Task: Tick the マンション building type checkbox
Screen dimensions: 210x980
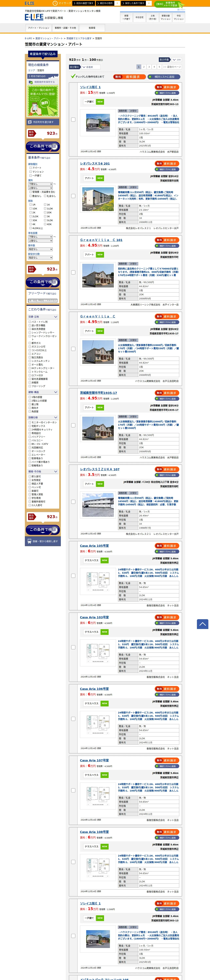Action: tap(30, 171)
